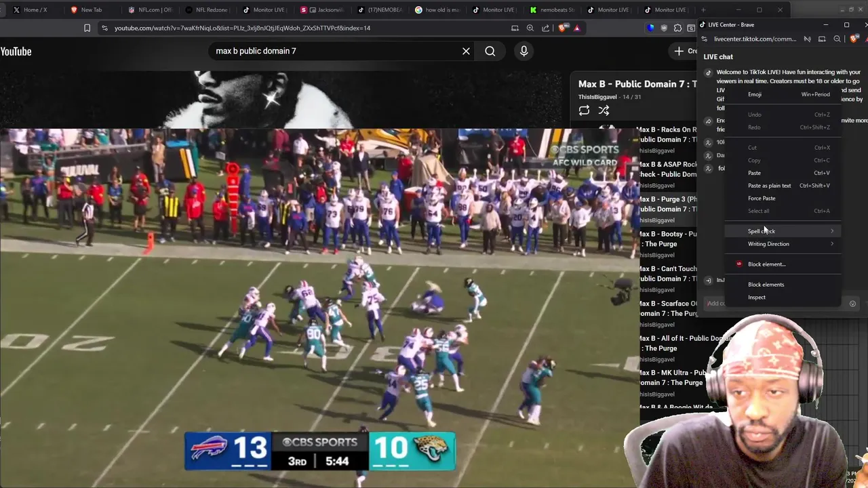
Task: Switch to the Jacksonville tab
Action: 323,9
